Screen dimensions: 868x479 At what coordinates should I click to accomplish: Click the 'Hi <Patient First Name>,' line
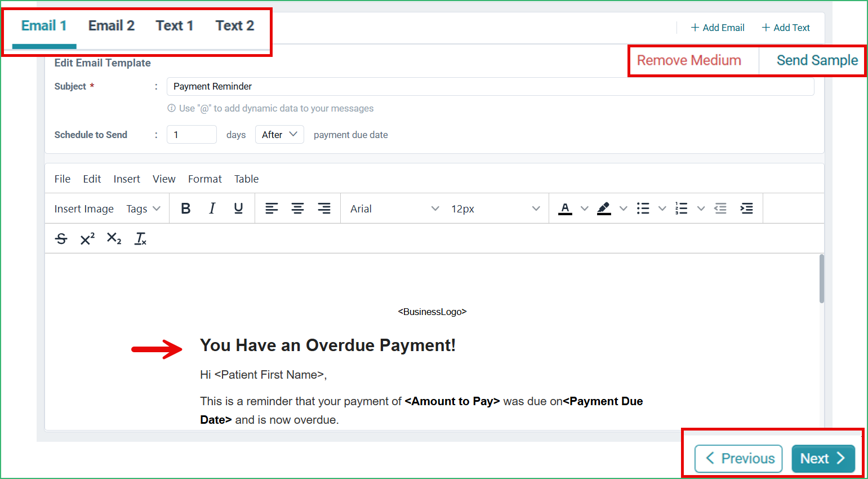pyautogui.click(x=264, y=375)
